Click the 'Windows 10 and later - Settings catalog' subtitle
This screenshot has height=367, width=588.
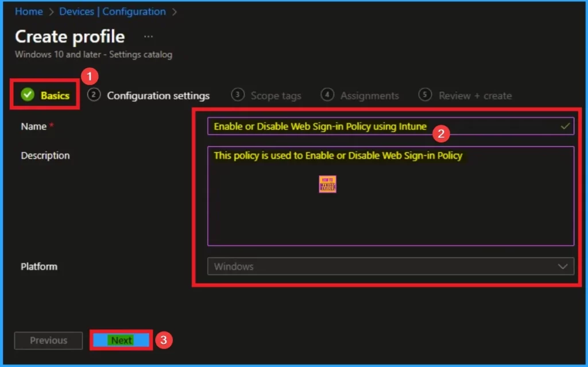click(94, 55)
